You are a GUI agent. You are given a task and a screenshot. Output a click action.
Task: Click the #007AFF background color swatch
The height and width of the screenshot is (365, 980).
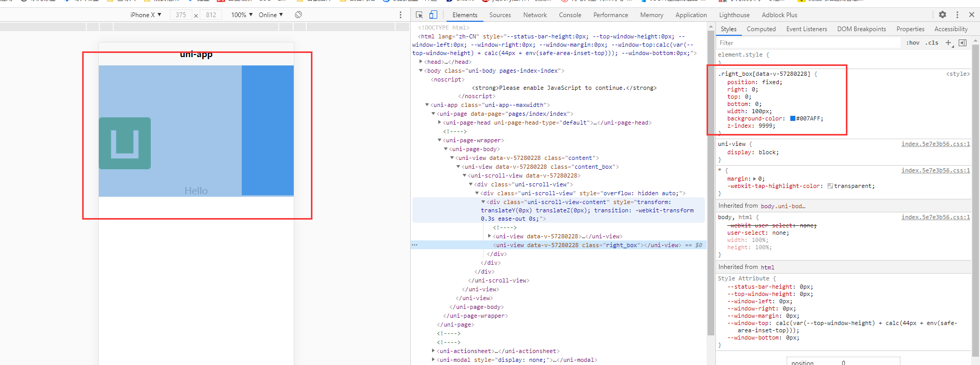pos(793,118)
